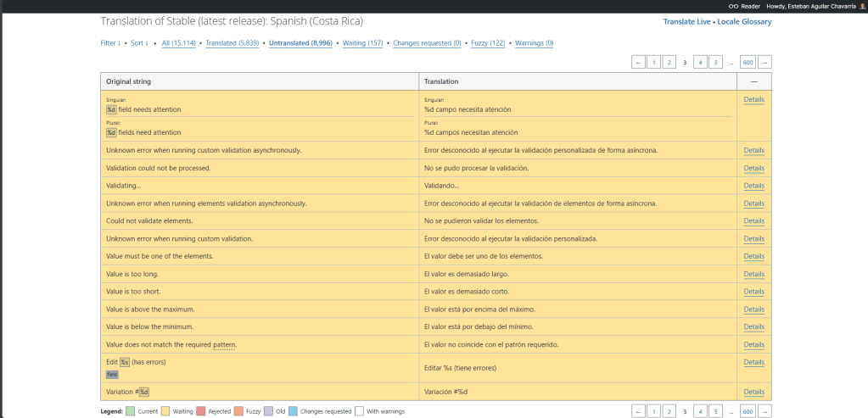This screenshot has width=868, height=418.
Task: Open Details for 'Value is too short.'
Action: click(754, 292)
